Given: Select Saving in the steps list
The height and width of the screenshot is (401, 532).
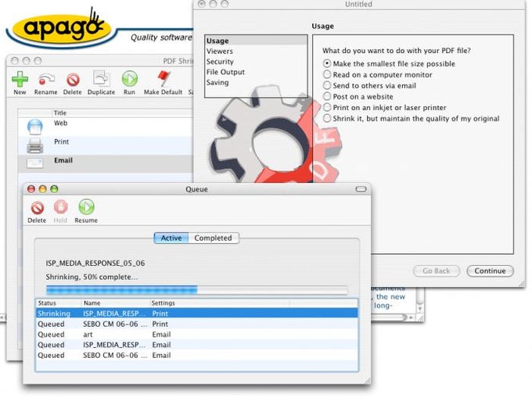Looking at the screenshot, I should (x=256, y=82).
